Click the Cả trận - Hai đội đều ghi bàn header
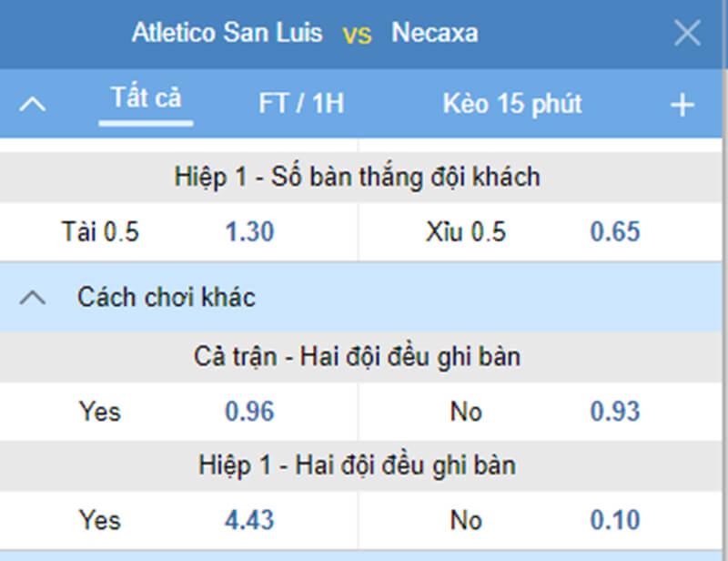The height and width of the screenshot is (561, 728). [357, 356]
